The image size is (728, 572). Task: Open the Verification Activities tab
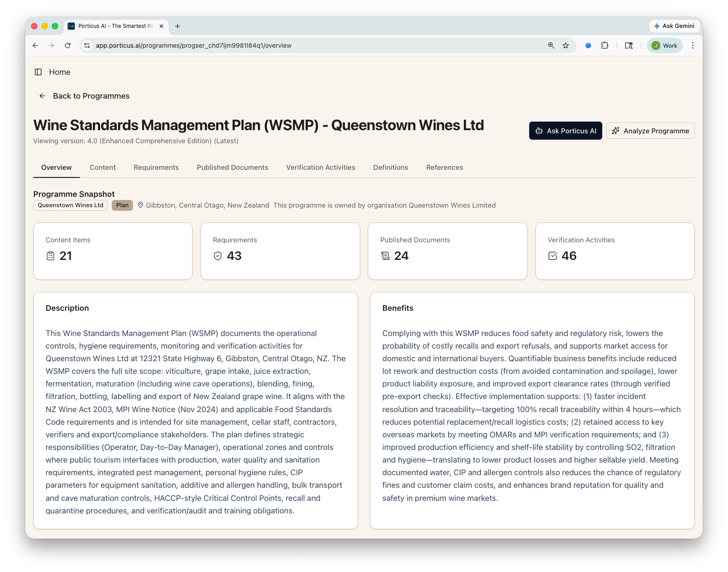pos(321,168)
